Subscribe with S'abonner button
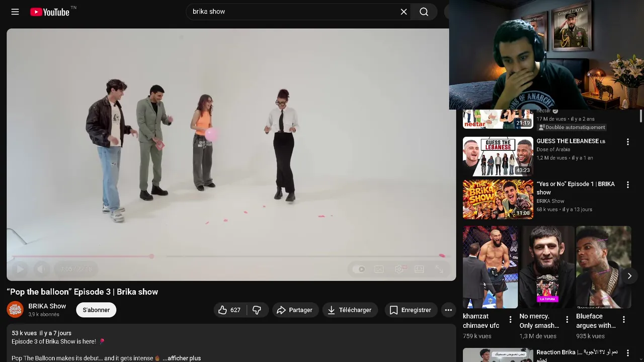 pos(96,310)
